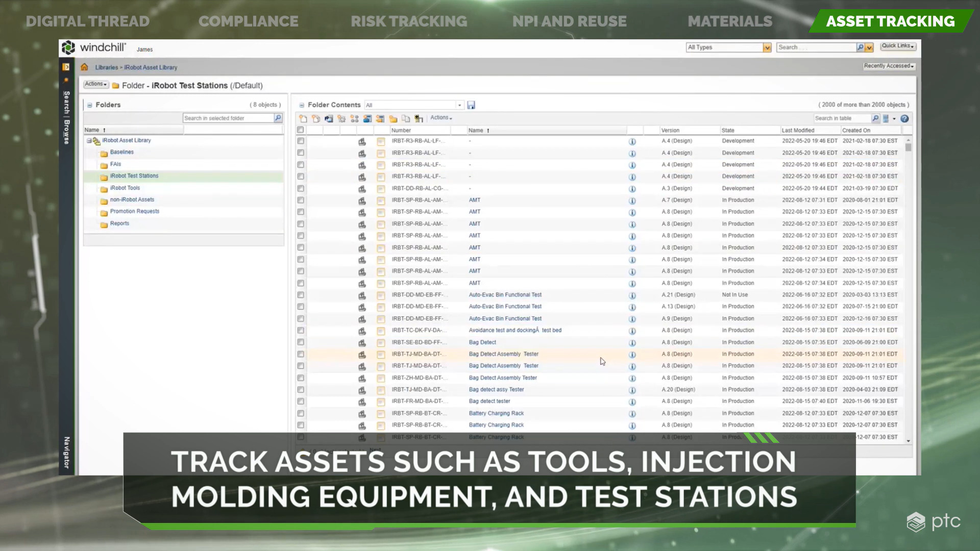980x551 pixels.
Task: Select the Materials tab
Action: pos(730,21)
